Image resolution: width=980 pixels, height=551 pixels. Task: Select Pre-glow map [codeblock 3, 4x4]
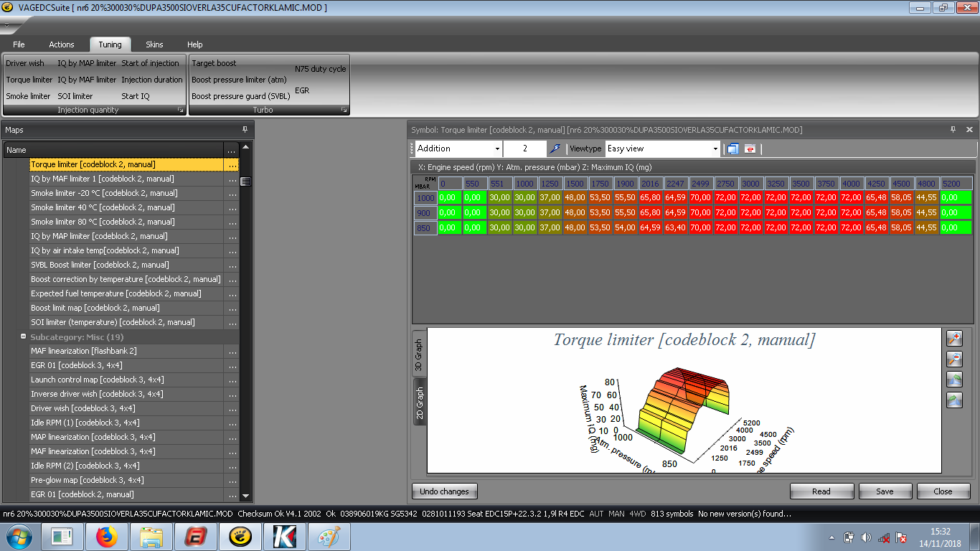(126, 480)
